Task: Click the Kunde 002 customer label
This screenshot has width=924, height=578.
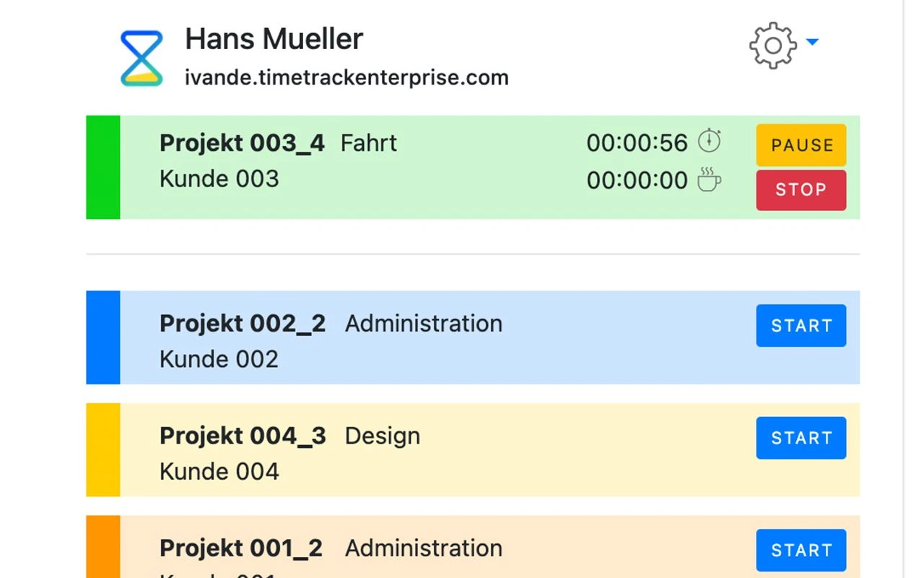Action: [219, 359]
